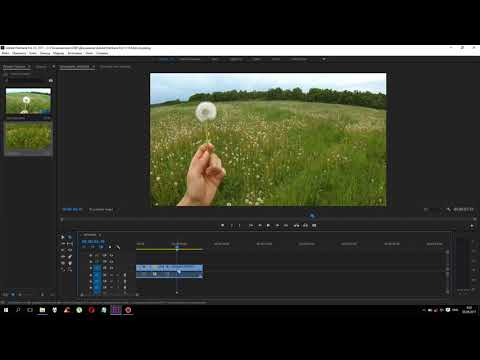The width and height of the screenshot is (480, 360).
Task: Click the timeline playhead timecode
Action: 93,241
